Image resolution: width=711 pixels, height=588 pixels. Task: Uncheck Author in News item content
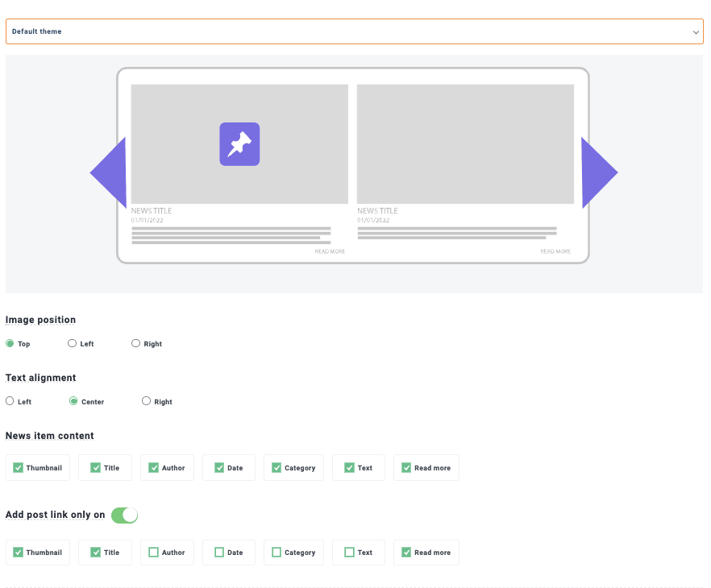coord(153,467)
